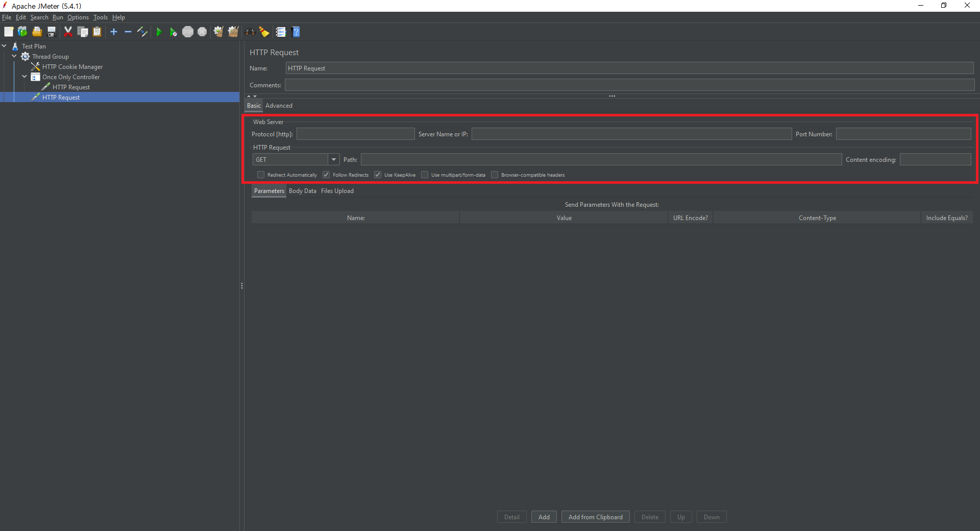Image resolution: width=980 pixels, height=531 pixels.
Task: Open Search with binoculars icon
Action: click(x=250, y=32)
